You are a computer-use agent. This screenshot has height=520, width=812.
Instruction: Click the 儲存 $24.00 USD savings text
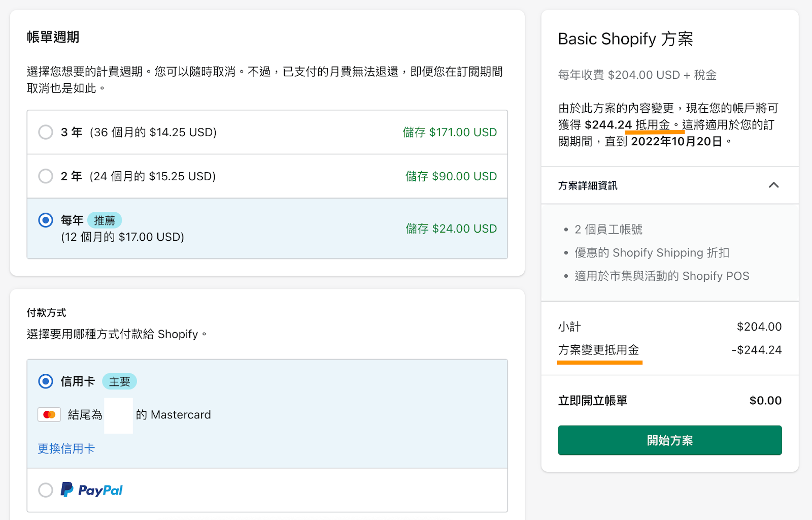tap(451, 229)
